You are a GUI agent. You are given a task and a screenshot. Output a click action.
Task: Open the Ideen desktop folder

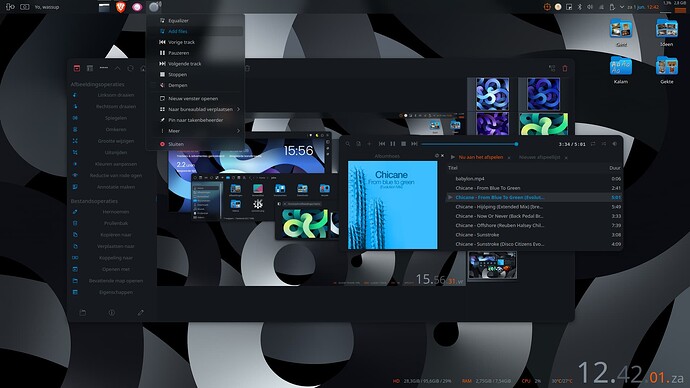point(666,32)
